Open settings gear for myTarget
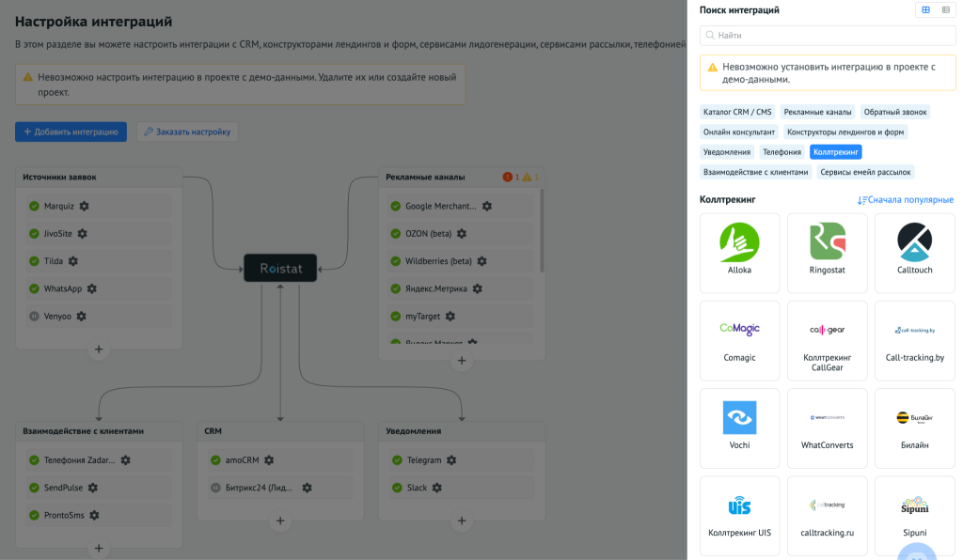This screenshot has width=963, height=560. [x=450, y=317]
